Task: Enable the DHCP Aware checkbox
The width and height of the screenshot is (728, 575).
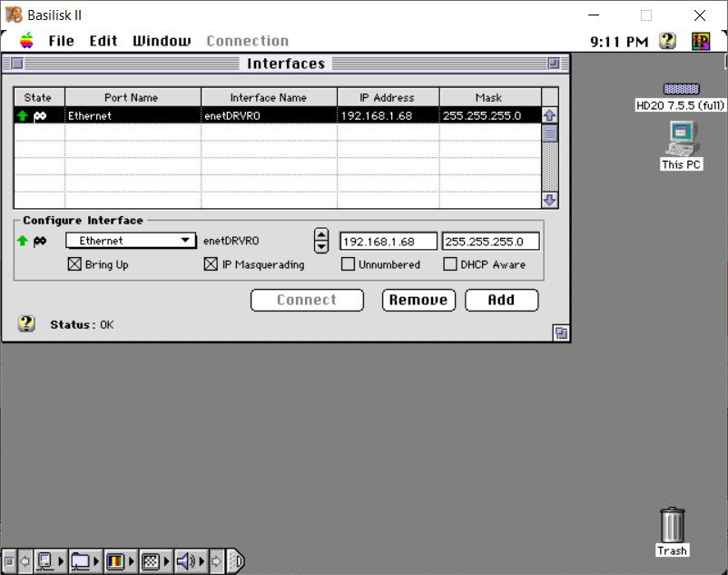Action: coord(450,264)
